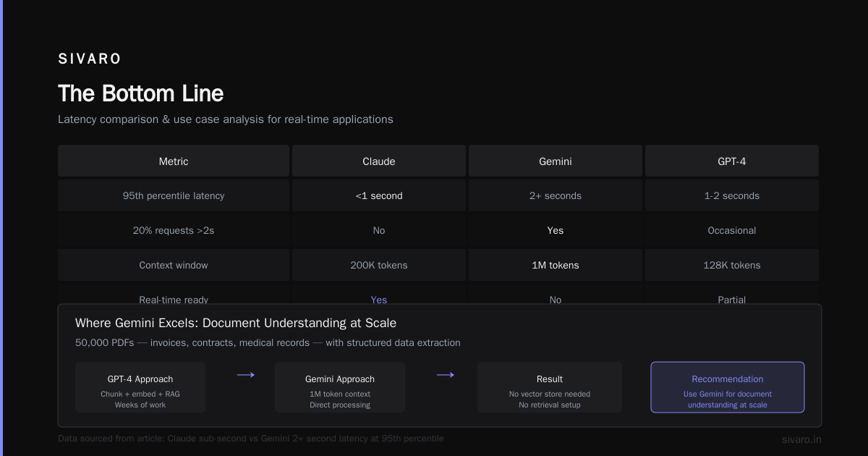Click the 'Data sourced from article' footnote
The width and height of the screenshot is (868, 456).
point(251,439)
